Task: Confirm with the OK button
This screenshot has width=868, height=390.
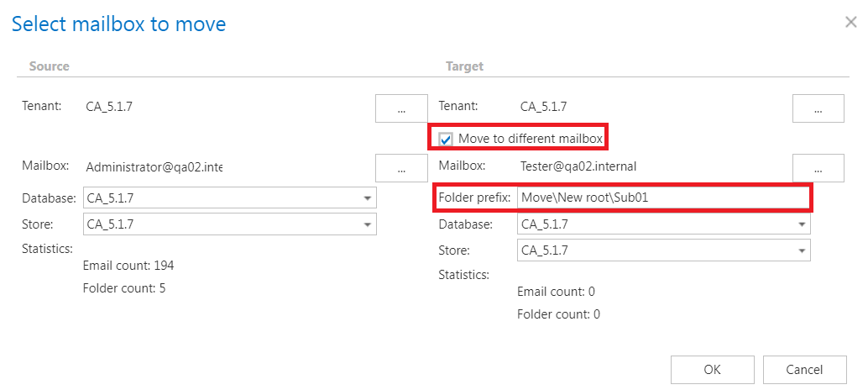Action: [712, 369]
